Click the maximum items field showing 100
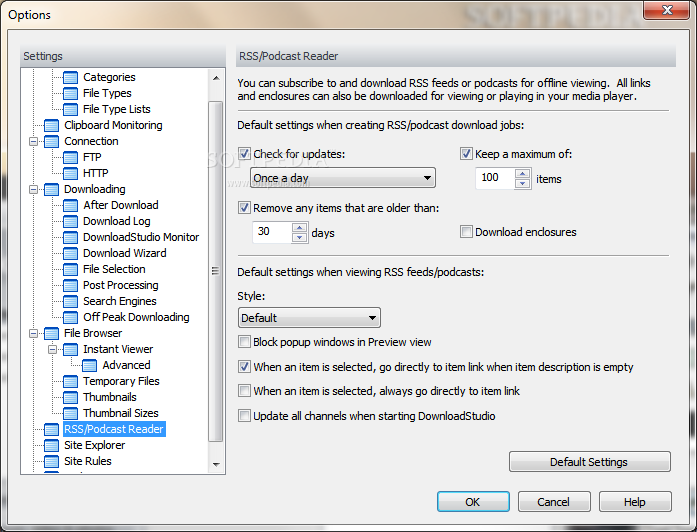The height and width of the screenshot is (532, 697). (495, 178)
